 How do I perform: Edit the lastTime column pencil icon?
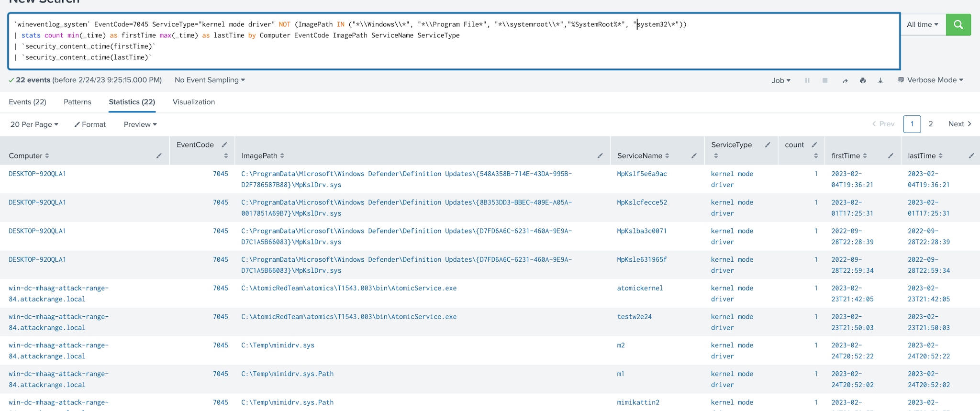tap(971, 156)
